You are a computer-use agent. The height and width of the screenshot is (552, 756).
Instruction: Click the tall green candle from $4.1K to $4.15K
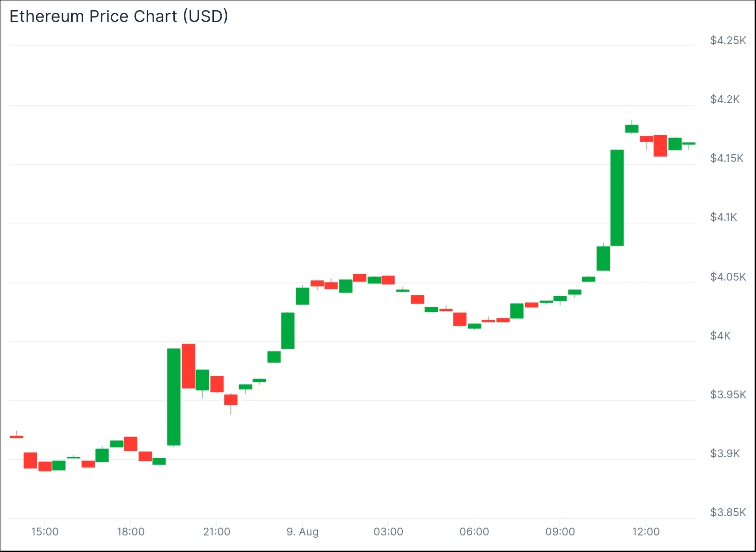click(x=617, y=198)
